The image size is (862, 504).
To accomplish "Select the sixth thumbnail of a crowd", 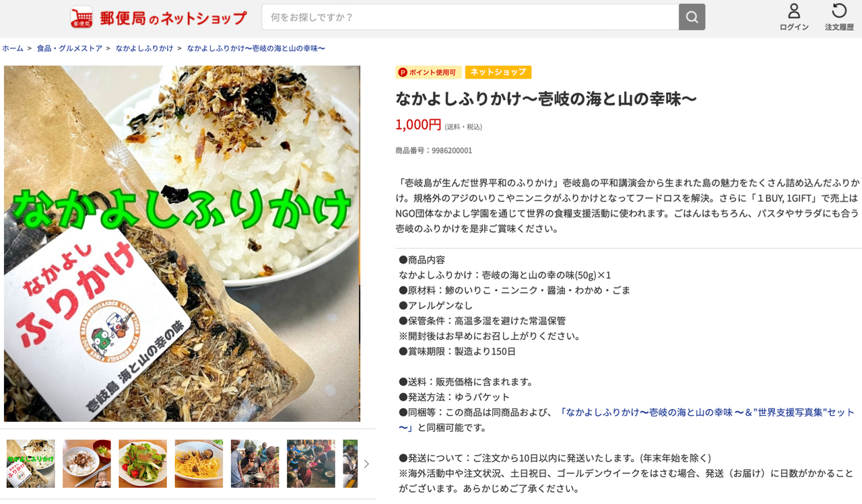I will (310, 464).
